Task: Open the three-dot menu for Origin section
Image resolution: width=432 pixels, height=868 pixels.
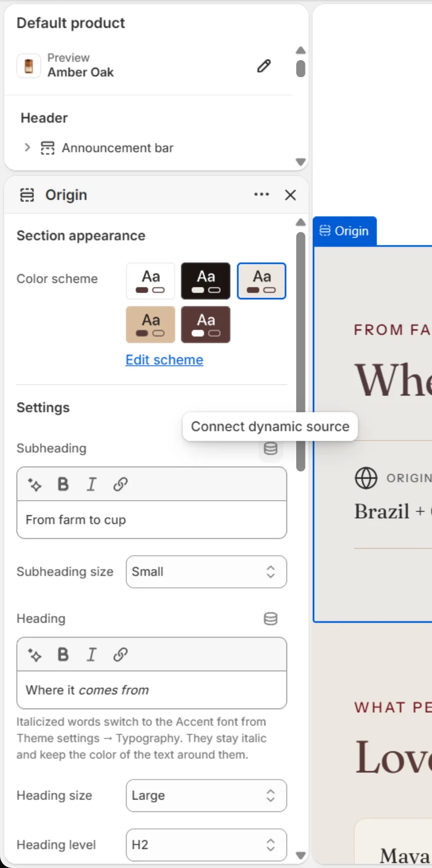Action: [x=262, y=194]
